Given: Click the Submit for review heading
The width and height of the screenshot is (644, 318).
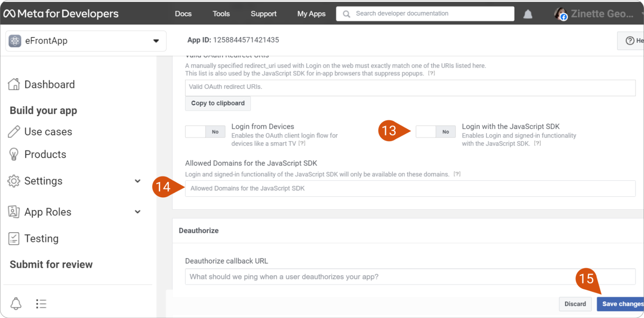Looking at the screenshot, I should (x=51, y=264).
